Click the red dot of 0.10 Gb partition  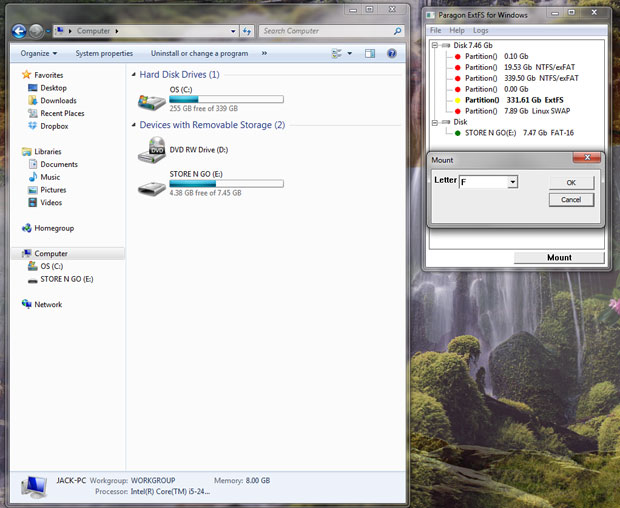coord(457,57)
